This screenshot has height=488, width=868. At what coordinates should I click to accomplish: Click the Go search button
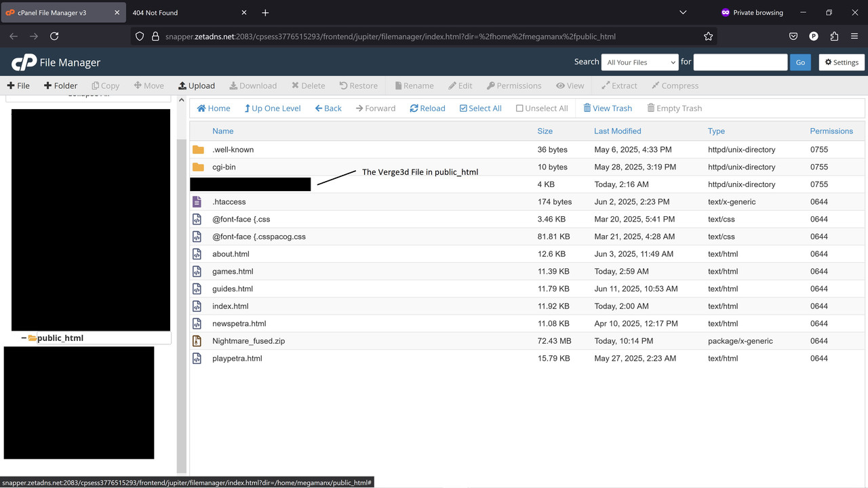click(800, 62)
